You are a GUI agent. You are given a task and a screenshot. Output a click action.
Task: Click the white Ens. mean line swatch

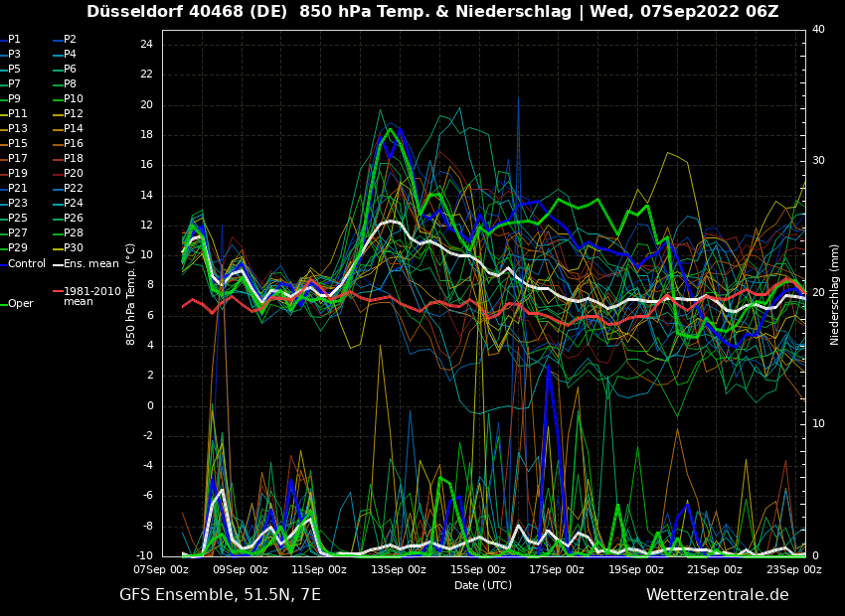tap(58, 264)
